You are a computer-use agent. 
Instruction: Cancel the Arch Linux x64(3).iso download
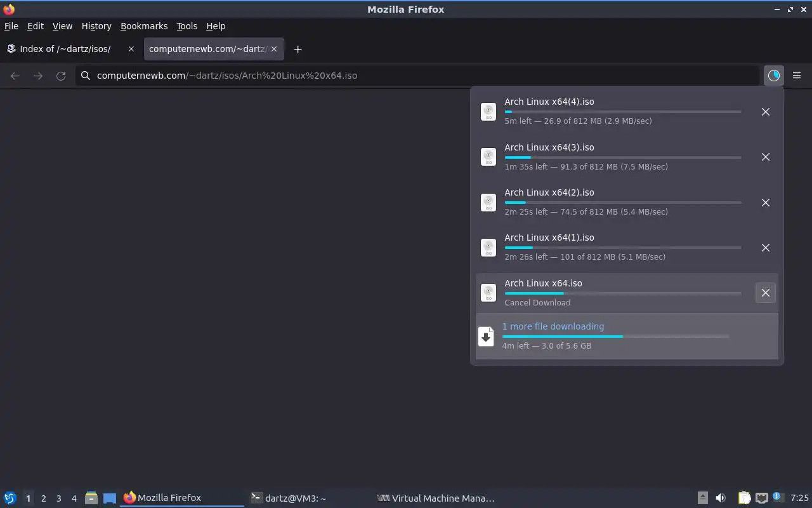[765, 157]
